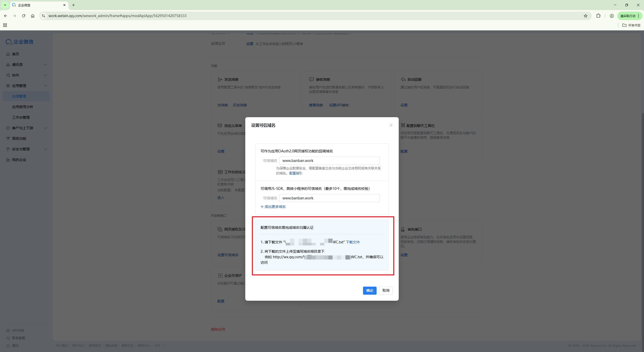644x352 pixels.
Task: Click the site info icon in address bar
Action: coord(44,16)
